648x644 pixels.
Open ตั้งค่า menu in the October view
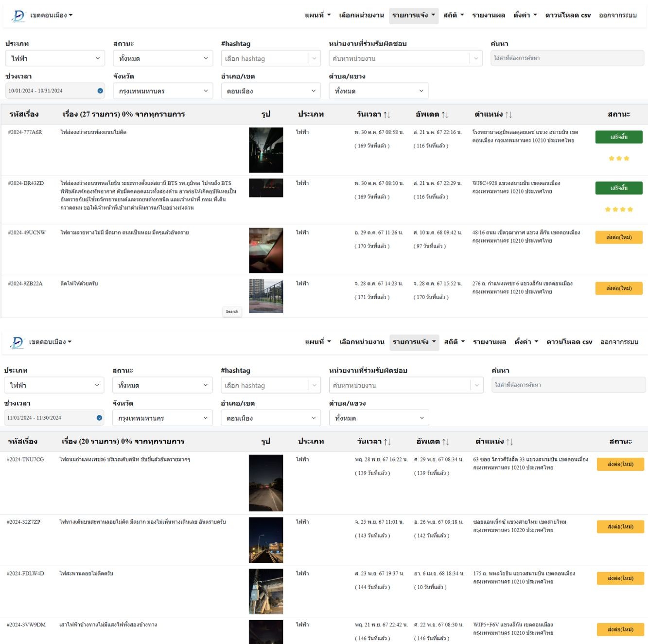(x=525, y=15)
